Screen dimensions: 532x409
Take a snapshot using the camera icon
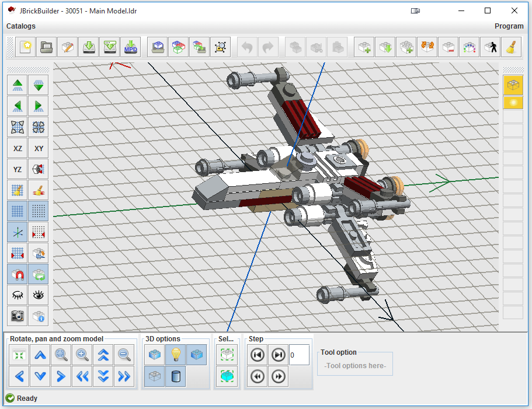pyautogui.click(x=17, y=316)
